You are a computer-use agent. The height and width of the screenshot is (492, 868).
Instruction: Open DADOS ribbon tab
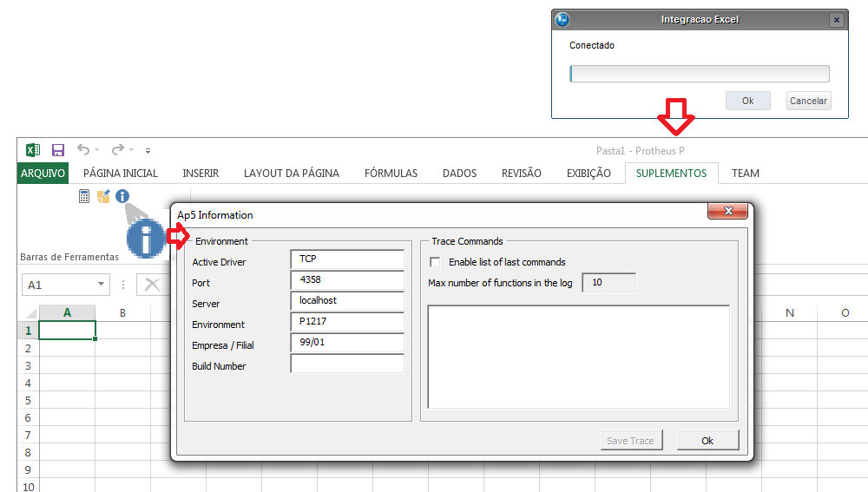[x=459, y=174]
